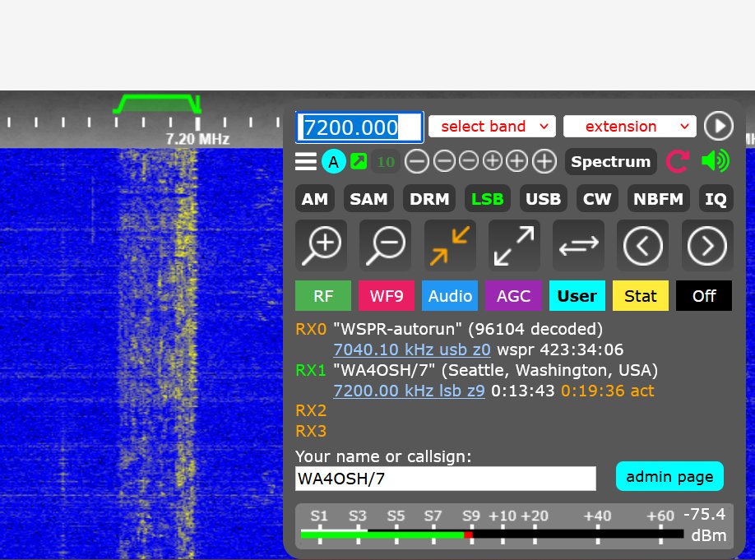Switch to USB mode
Screen dimensions: 755x560
(x=543, y=198)
